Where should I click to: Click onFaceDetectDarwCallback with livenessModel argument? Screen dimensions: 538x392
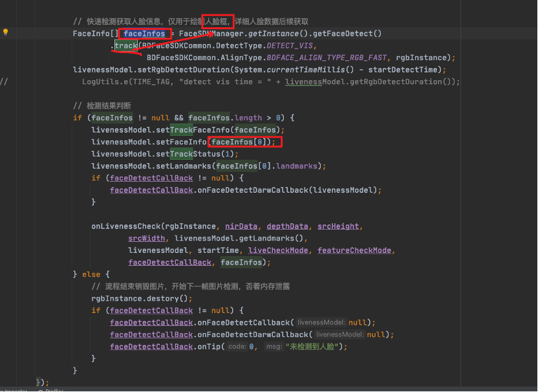[x=253, y=190]
